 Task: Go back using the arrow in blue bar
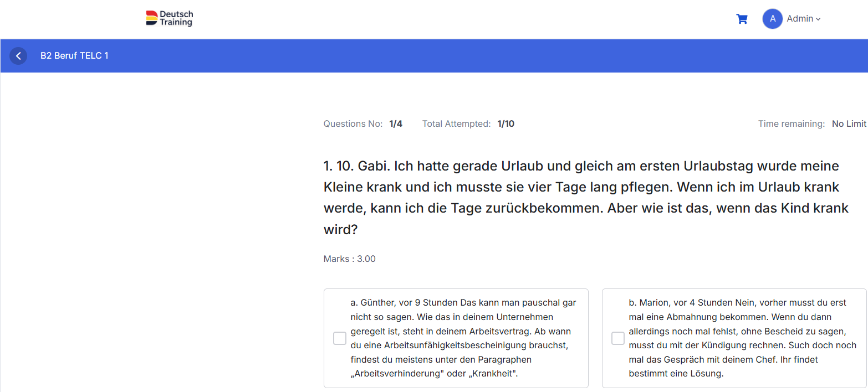(18, 56)
